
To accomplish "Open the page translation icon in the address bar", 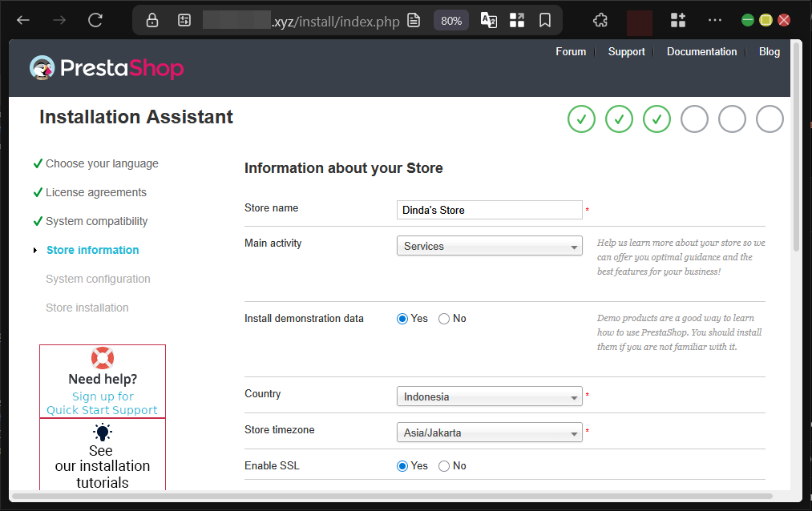I will [x=488, y=22].
